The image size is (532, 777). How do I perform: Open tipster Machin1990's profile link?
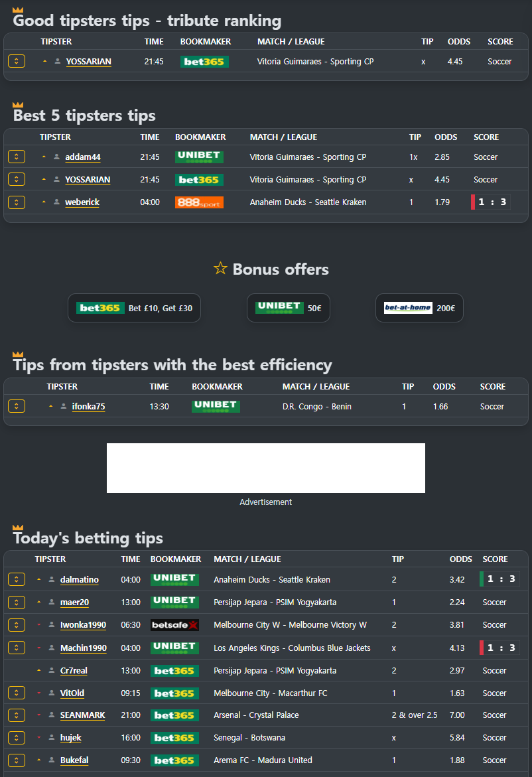[83, 648]
